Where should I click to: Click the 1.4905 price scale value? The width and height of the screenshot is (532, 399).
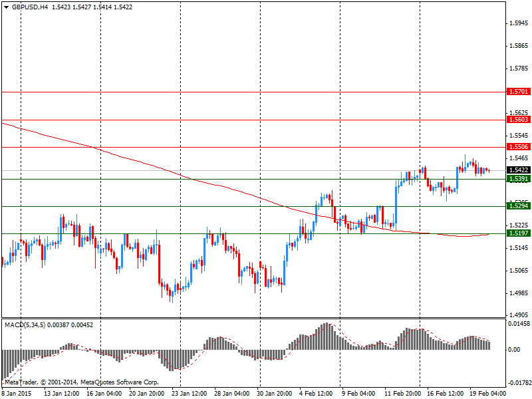519,315
